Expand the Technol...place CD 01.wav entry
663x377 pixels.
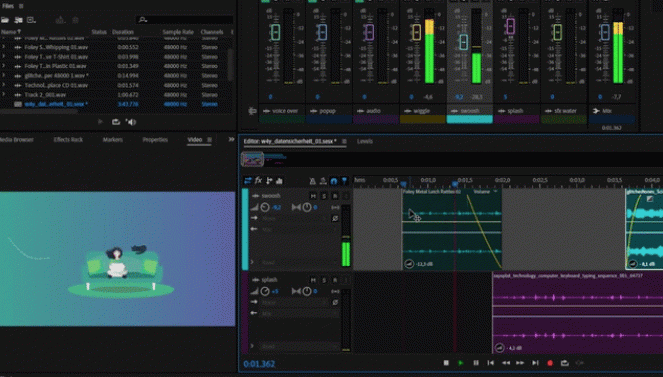tap(4, 85)
